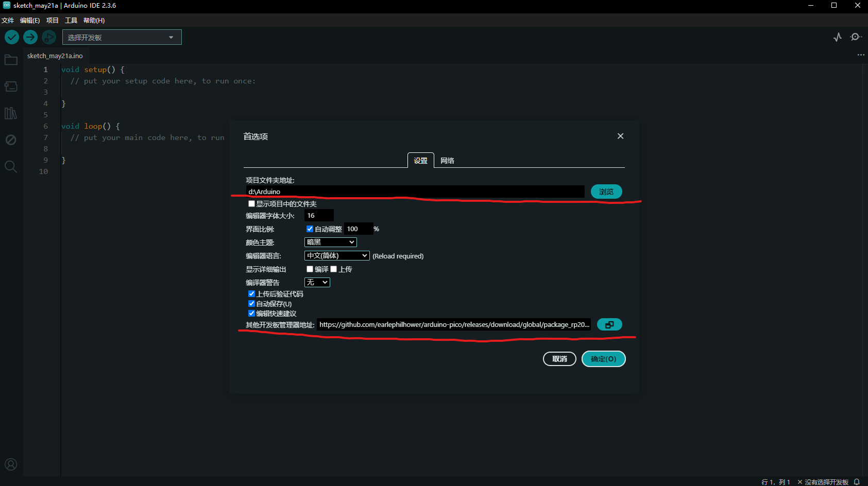Click the sketchbook location path field
This screenshot has height=486, width=868.
pos(415,192)
